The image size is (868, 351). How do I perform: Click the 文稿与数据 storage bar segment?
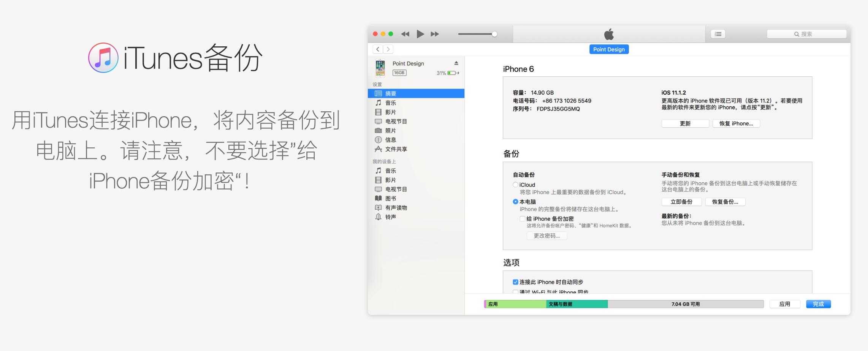pyautogui.click(x=577, y=304)
